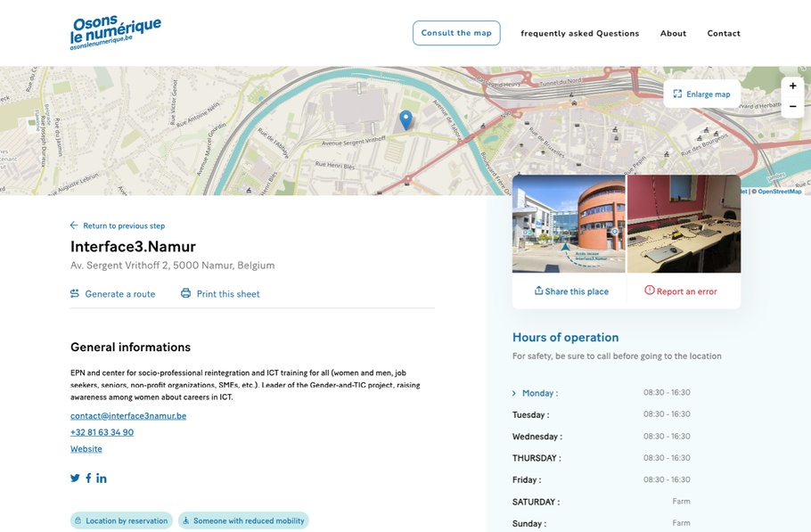
Task: Open the building exterior photo thumbnail
Action: click(x=569, y=224)
